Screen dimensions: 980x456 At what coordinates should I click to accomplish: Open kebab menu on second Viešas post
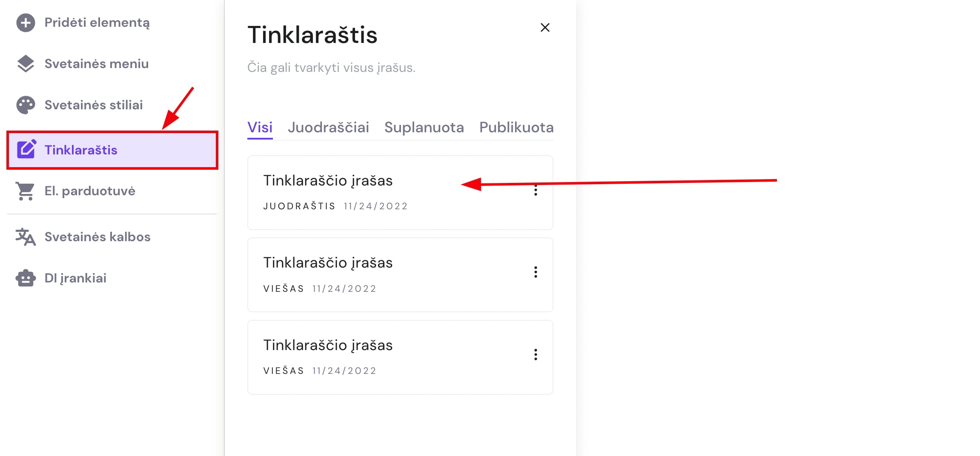535,272
